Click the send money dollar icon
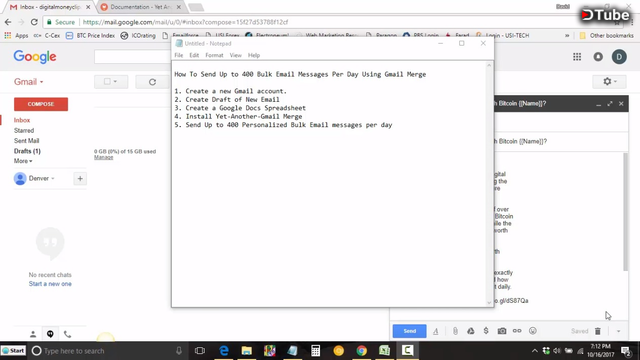Screen dimensions: 640x360 [x=486, y=331]
